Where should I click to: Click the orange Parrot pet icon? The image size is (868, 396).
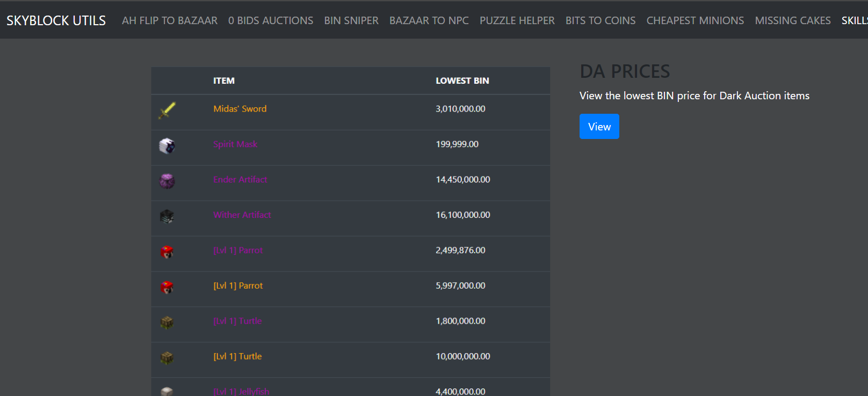[x=167, y=287]
